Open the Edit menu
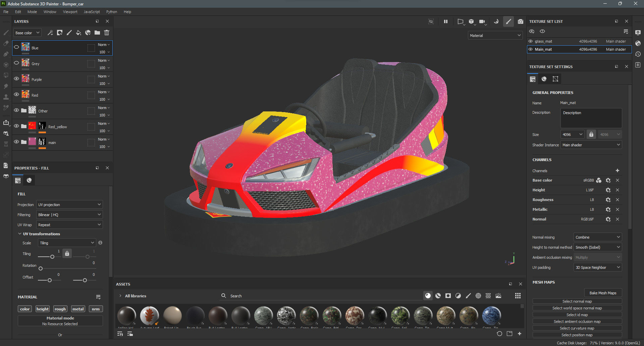Image resolution: width=644 pixels, height=346 pixels. (x=18, y=12)
